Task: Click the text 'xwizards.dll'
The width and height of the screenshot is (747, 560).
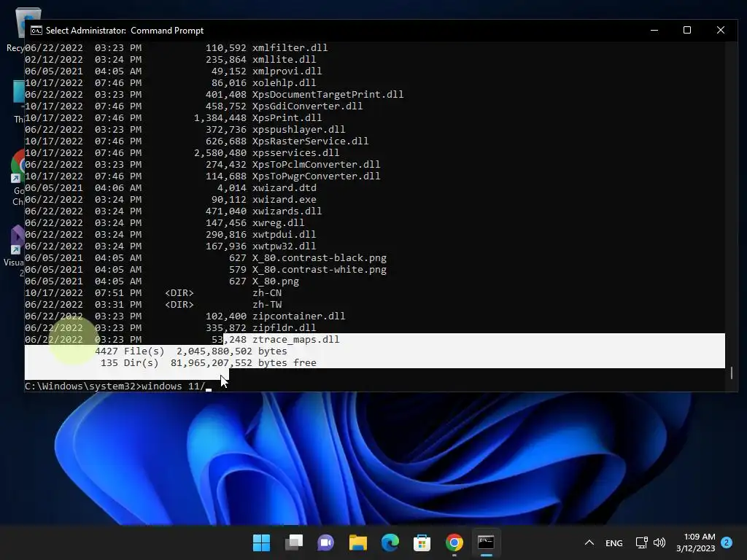Action: pyautogui.click(x=287, y=211)
